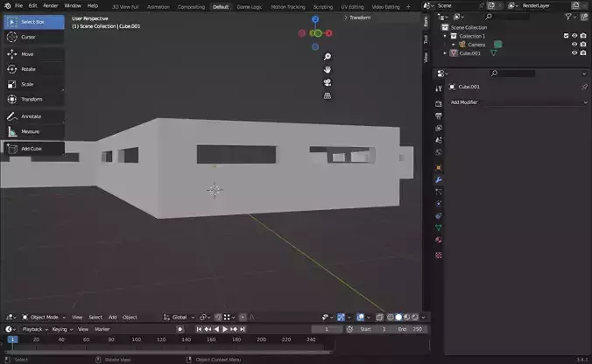Select the Cursor tool
Viewport: 592px width, 364px height.
pos(34,37)
